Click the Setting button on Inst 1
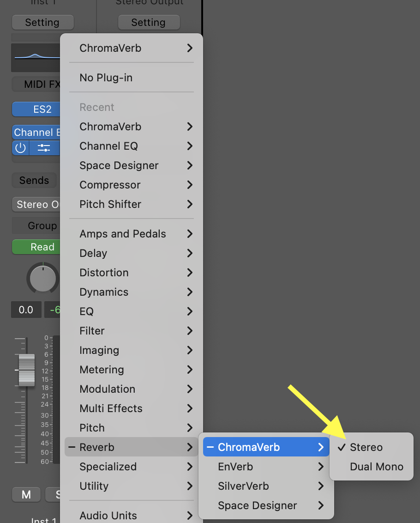Viewport: 420px width, 523px height. point(42,22)
